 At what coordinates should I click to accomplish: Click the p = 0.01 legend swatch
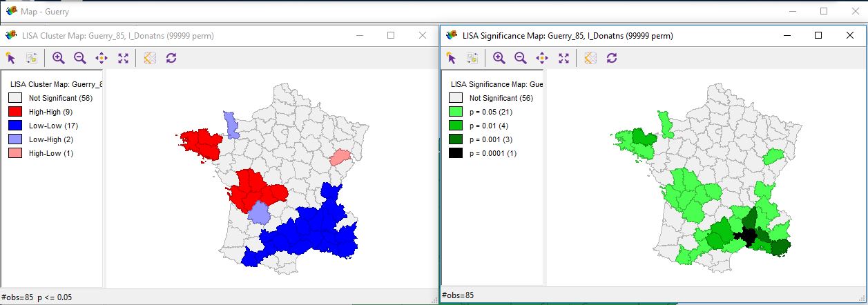456,126
